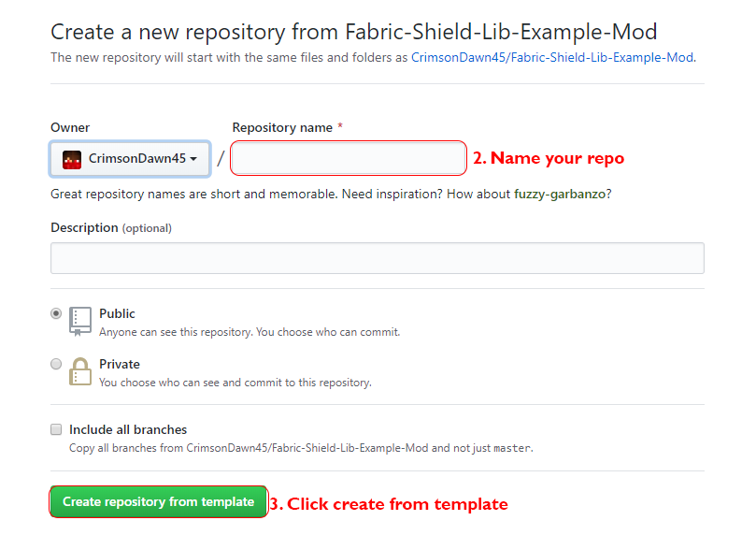This screenshot has width=756, height=535.
Task: Click the Private padlock icon
Action: pyautogui.click(x=80, y=370)
